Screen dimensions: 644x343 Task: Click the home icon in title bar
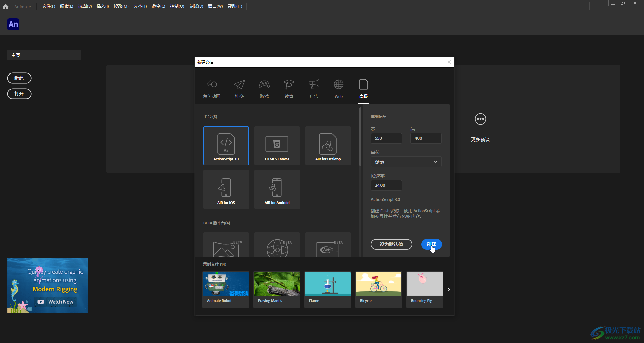6,6
